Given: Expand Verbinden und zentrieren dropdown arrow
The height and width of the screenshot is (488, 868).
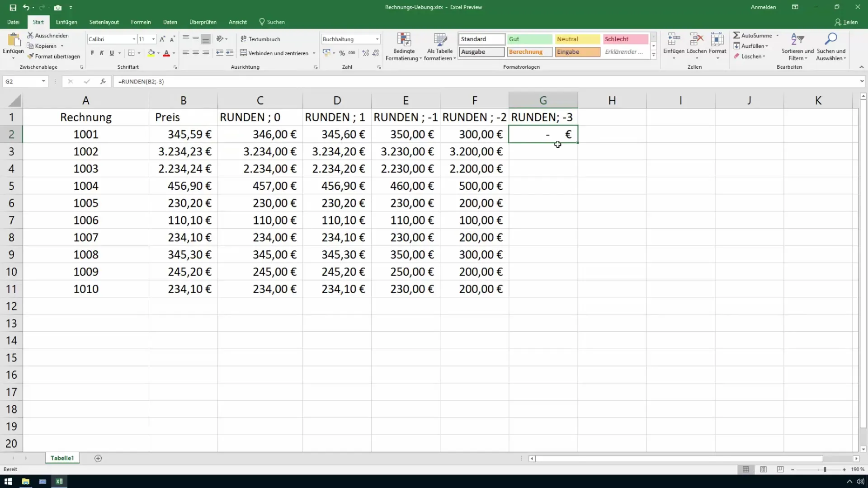Looking at the screenshot, I should tap(314, 53).
